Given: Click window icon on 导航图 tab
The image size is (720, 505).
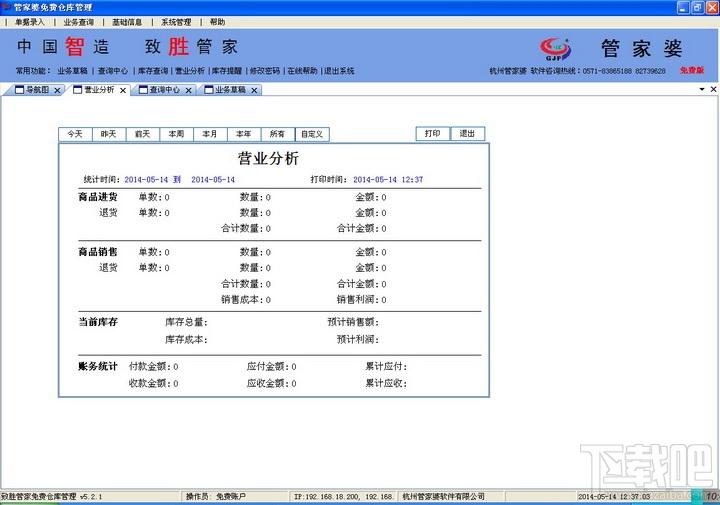Looking at the screenshot, I should (20, 90).
